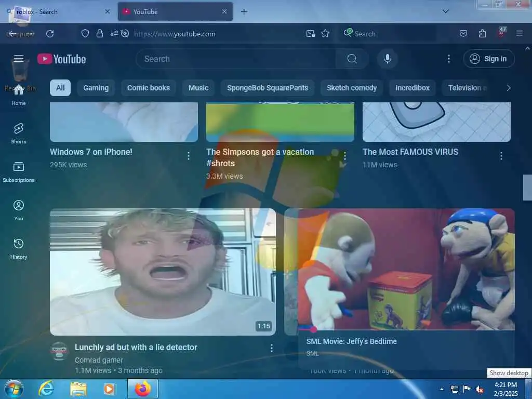Save page to Pocket
The height and width of the screenshot is (399, 532).
pyautogui.click(x=463, y=34)
